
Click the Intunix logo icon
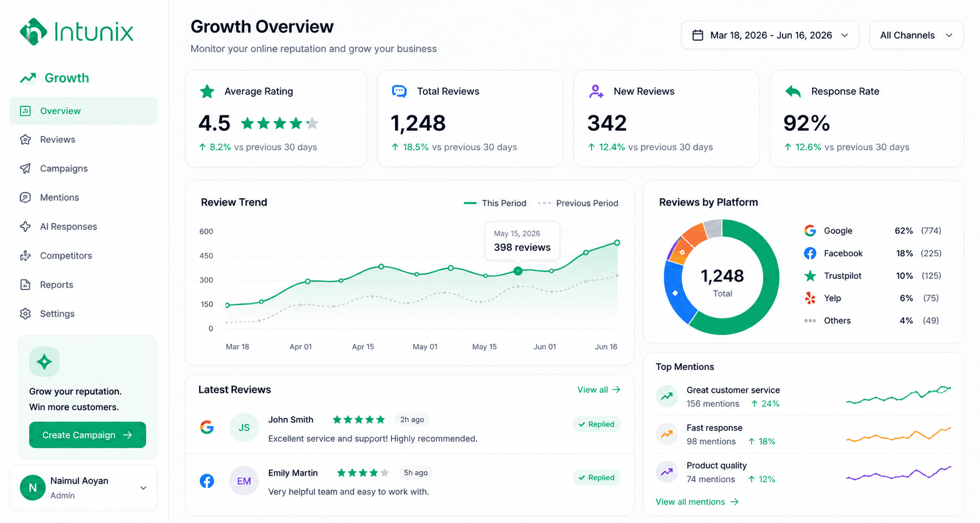click(33, 31)
